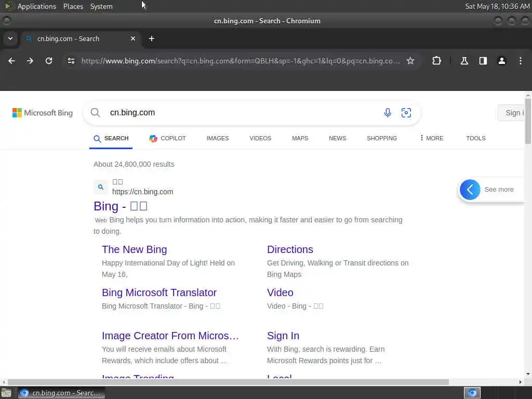Open the Directions link

[290, 249]
